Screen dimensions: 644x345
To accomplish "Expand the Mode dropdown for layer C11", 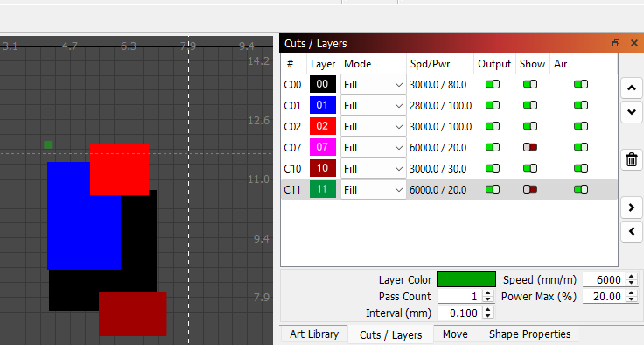I will coord(373,189).
